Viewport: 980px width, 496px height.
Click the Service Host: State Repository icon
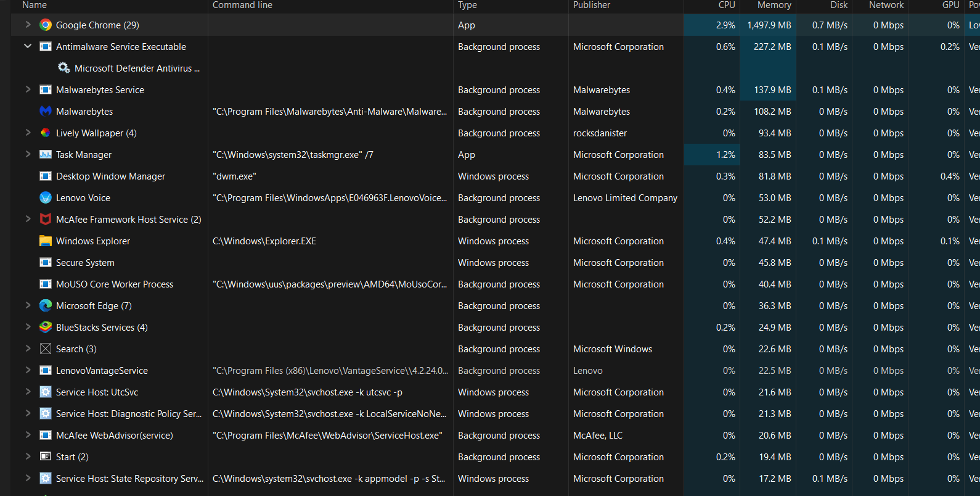click(x=46, y=478)
